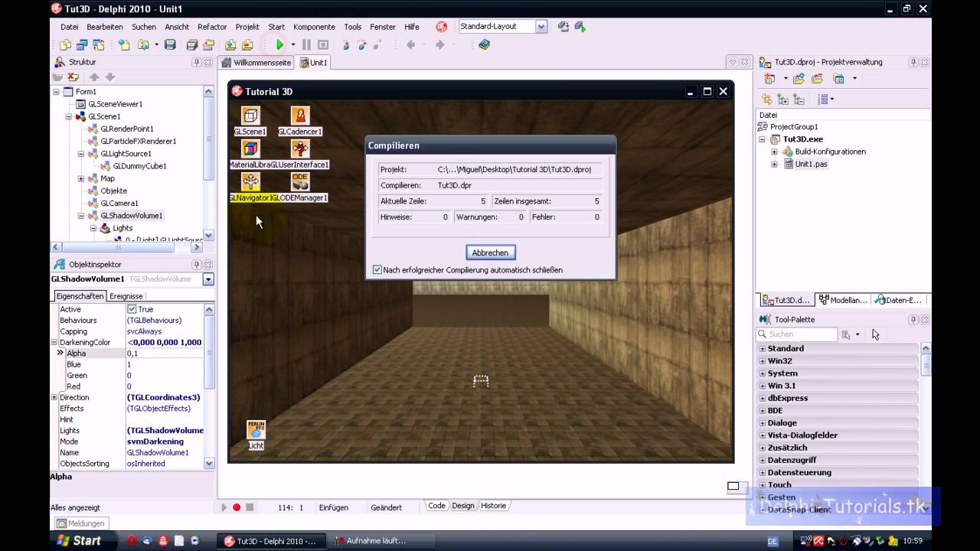Click the Modellansicht tab in project panel

842,300
